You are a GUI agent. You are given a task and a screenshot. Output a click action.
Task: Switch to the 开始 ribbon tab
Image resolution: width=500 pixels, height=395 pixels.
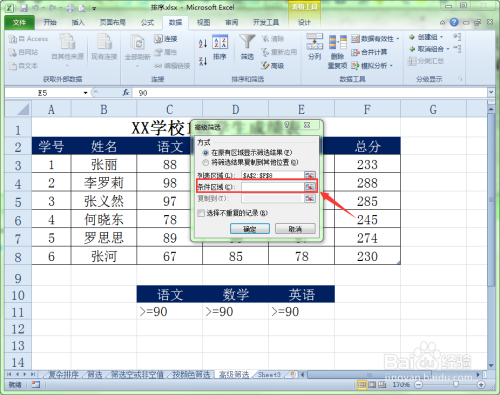[50, 22]
